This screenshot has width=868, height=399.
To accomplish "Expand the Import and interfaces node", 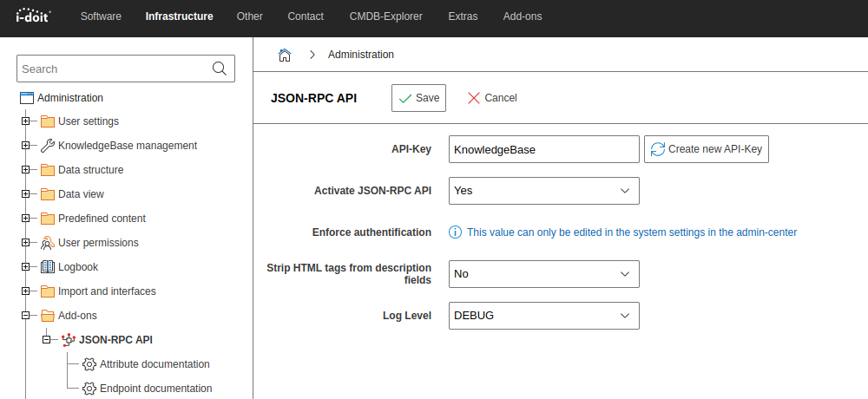I will pyautogui.click(x=26, y=291).
